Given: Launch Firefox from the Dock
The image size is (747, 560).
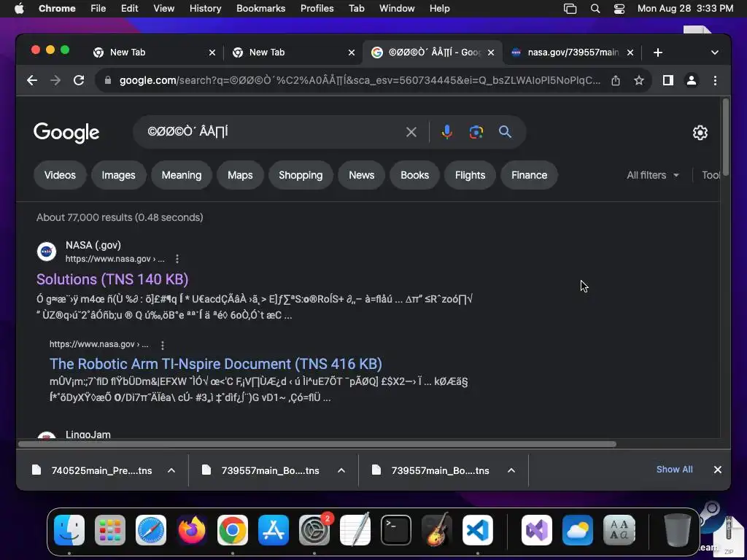Looking at the screenshot, I should tap(192, 530).
